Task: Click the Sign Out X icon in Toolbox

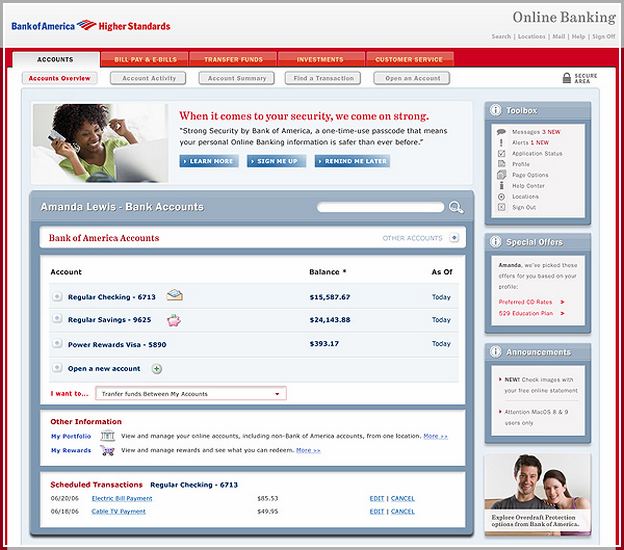Action: [501, 207]
